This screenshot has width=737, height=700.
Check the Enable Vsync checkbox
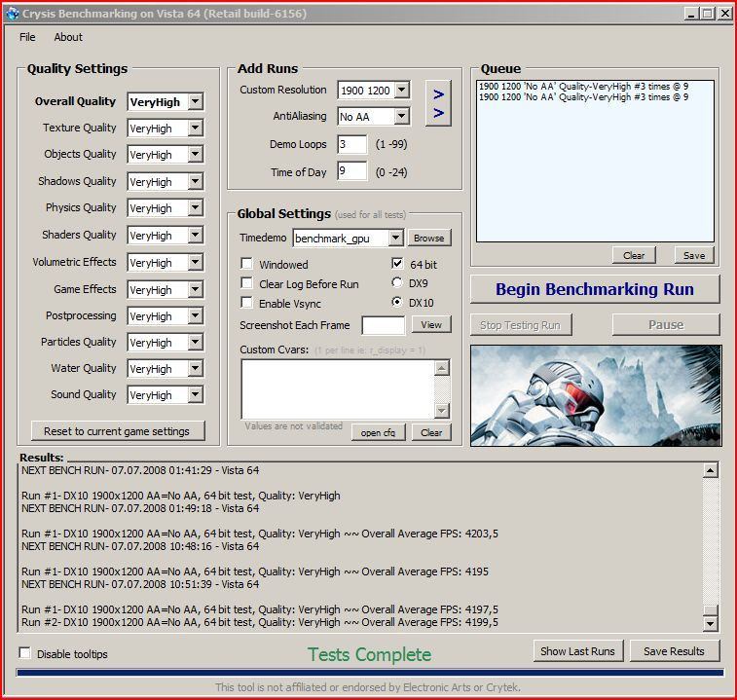[x=246, y=302]
